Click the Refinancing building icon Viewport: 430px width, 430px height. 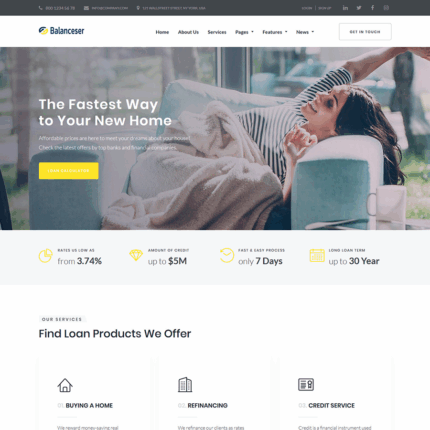click(x=185, y=385)
